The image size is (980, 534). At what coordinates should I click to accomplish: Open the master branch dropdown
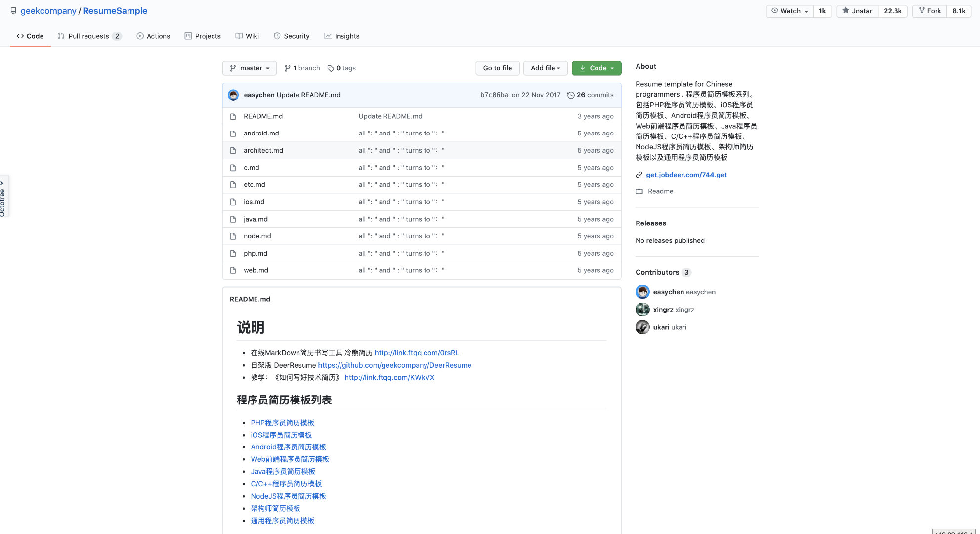pyautogui.click(x=250, y=68)
